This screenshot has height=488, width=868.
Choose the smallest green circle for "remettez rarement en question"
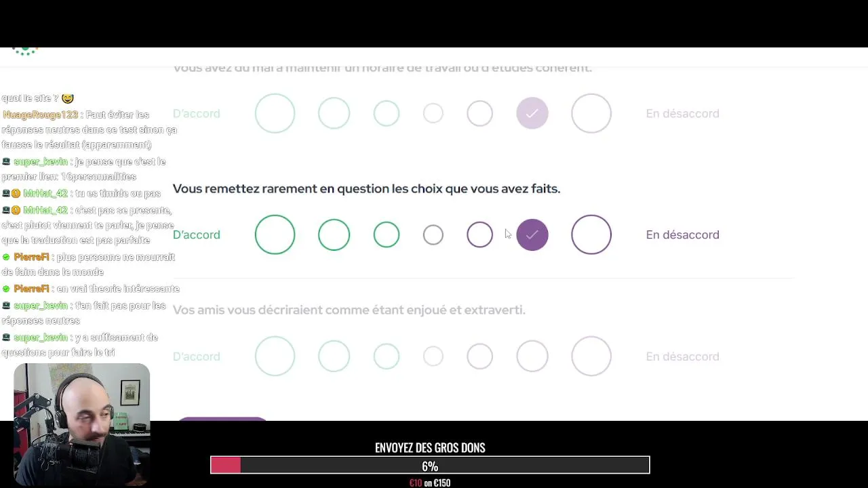pos(387,235)
